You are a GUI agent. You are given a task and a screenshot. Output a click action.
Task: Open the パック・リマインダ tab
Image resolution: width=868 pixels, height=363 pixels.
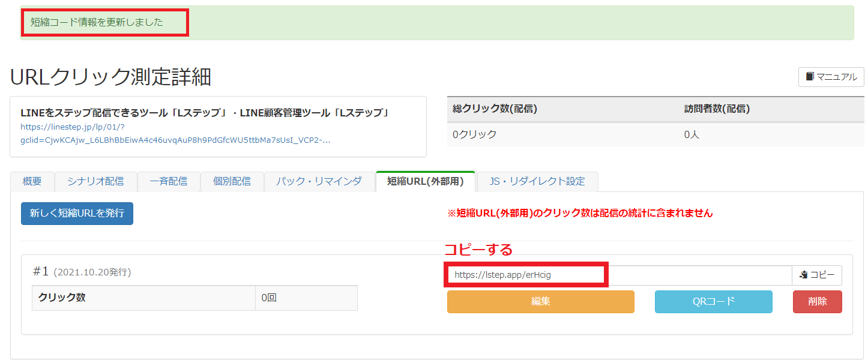coord(319,181)
